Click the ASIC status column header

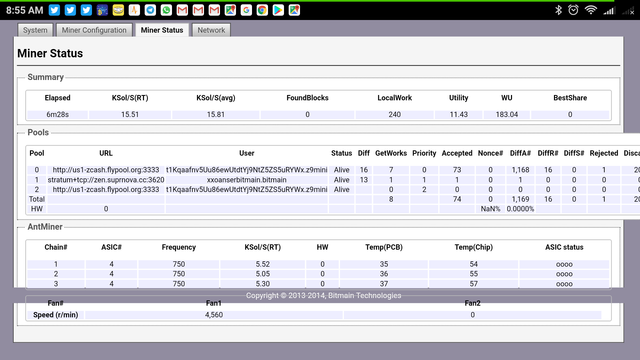tap(564, 247)
